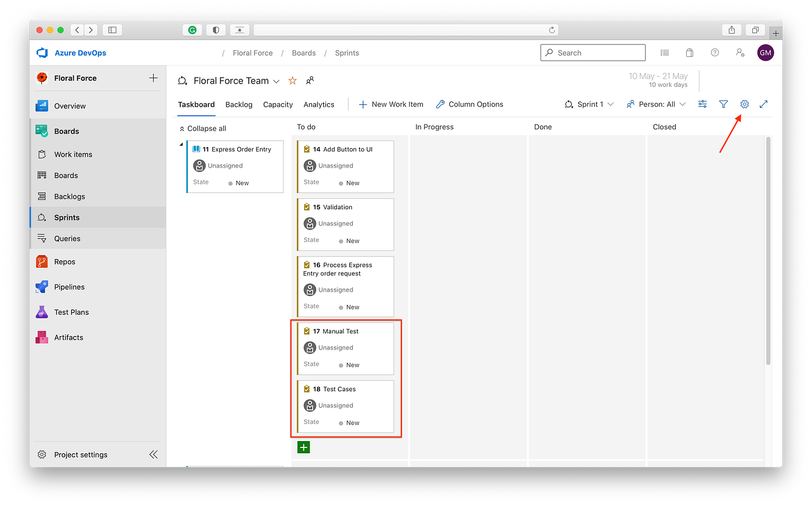Viewport: 812px width, 506px height.
Task: Open Project settings at bottom left
Action: (x=81, y=454)
